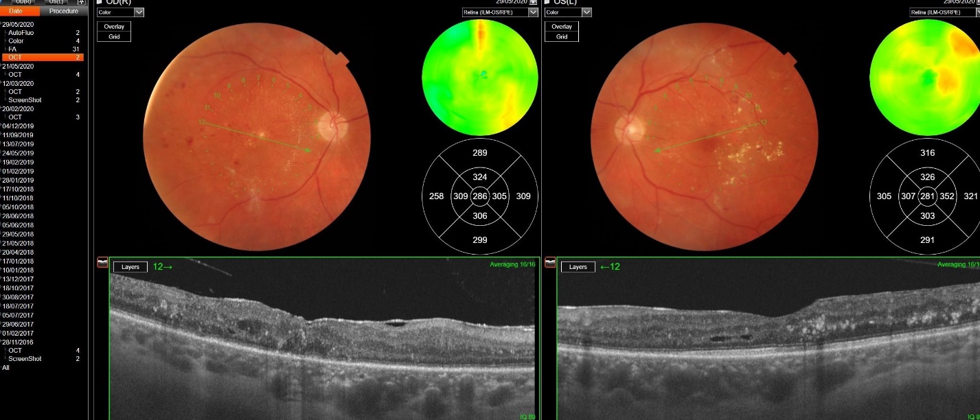Screen dimensions: 980x420
Task: Click the OD right eye fundus photo
Action: point(258,136)
